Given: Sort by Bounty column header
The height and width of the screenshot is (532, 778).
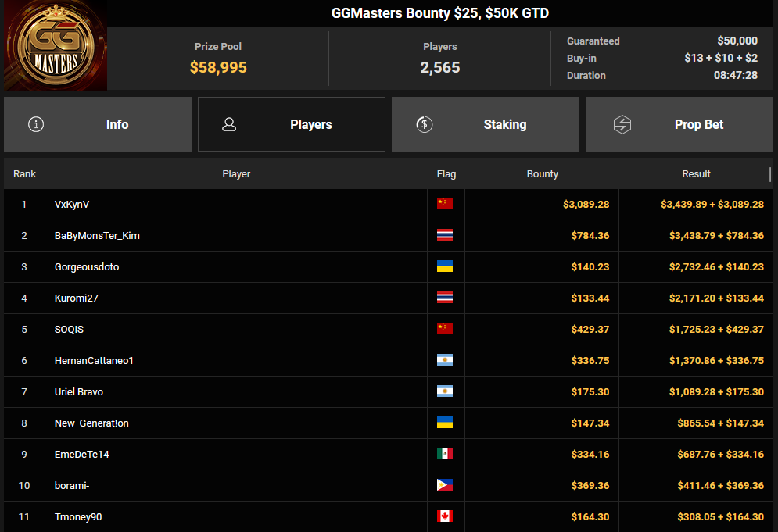Looking at the screenshot, I should [x=542, y=174].
